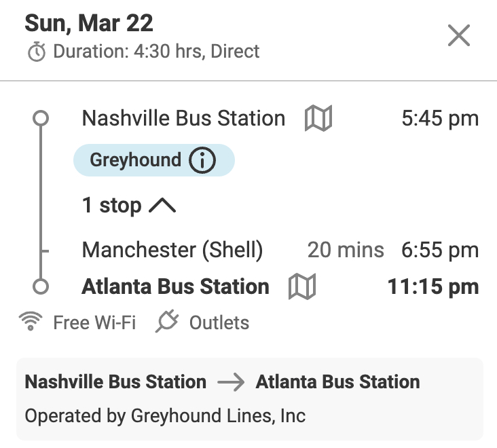Click the Atlanta destination circle marker

coord(41,286)
